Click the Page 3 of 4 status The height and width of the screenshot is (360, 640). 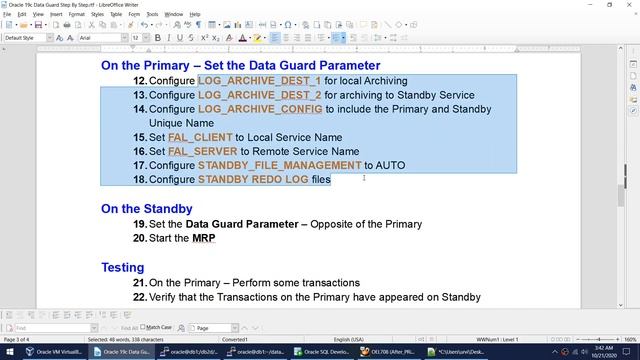coord(16,339)
